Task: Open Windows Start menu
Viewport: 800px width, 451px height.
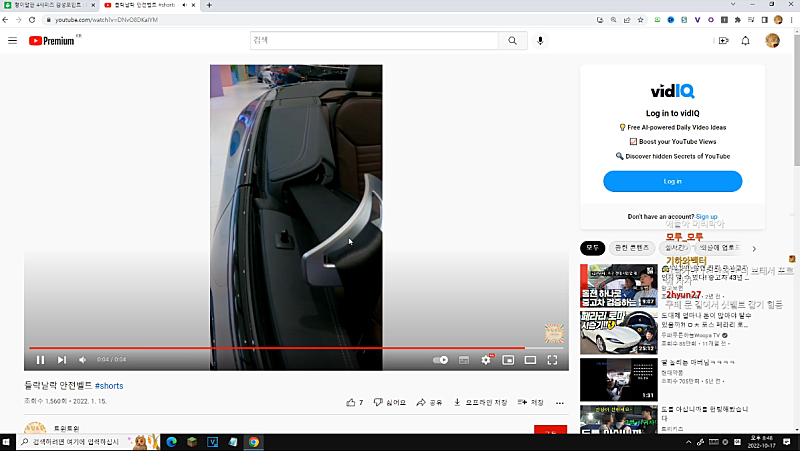Action: click(7, 442)
